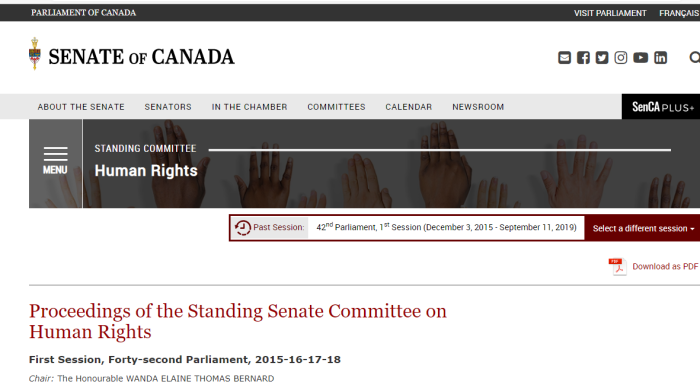Open the Twitter social icon
The height and width of the screenshot is (388, 700).
point(602,58)
